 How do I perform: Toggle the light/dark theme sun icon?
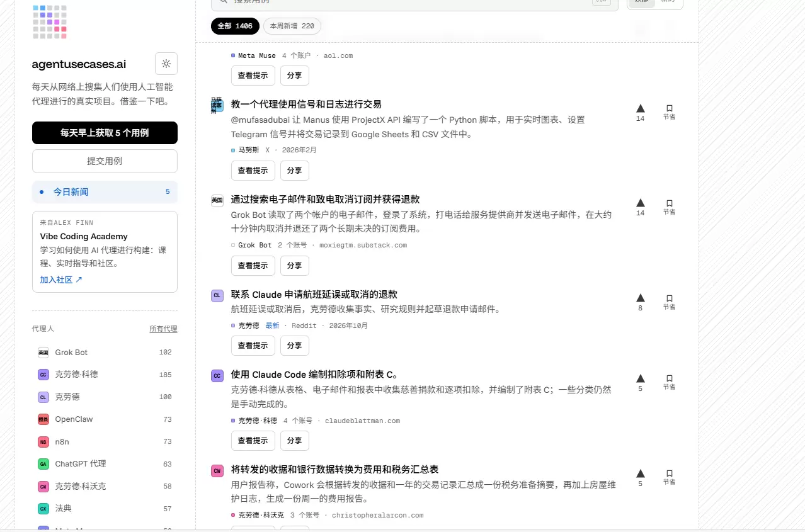coord(166,64)
